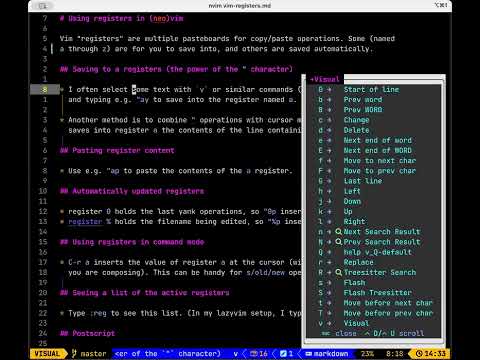480x360 pixels.
Task: Click the clock icon in the status line
Action: tap(419, 353)
